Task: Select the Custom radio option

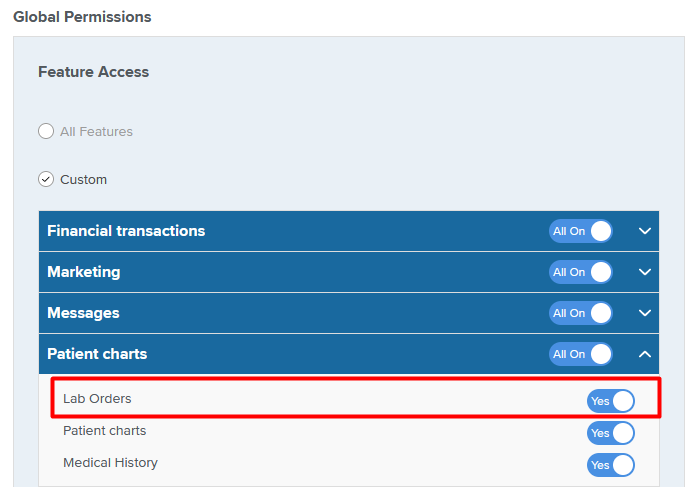Action: point(46,179)
